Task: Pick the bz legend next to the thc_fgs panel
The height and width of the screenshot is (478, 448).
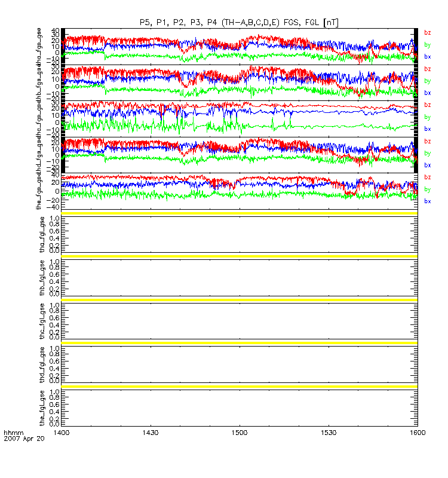Action: tap(428, 105)
